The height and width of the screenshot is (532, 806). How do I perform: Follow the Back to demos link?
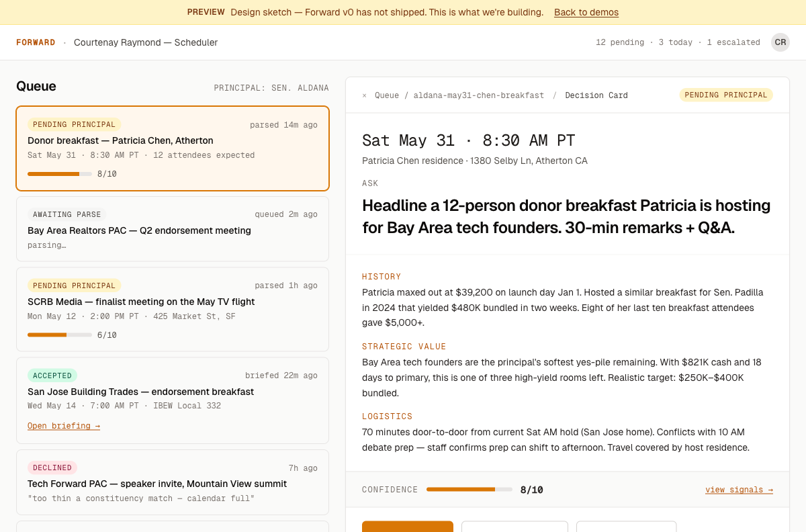click(586, 12)
